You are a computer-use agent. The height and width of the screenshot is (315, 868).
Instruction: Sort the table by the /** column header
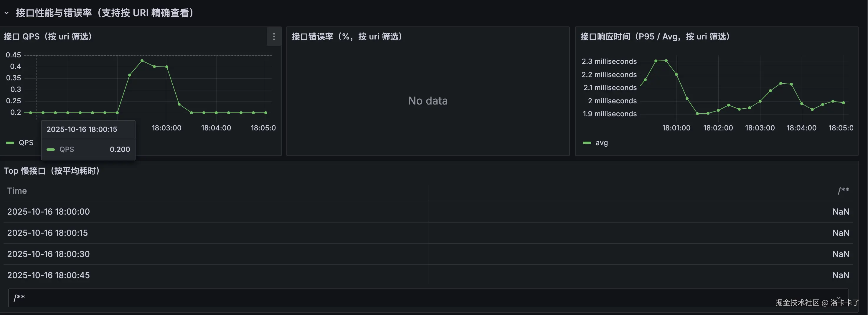843,191
